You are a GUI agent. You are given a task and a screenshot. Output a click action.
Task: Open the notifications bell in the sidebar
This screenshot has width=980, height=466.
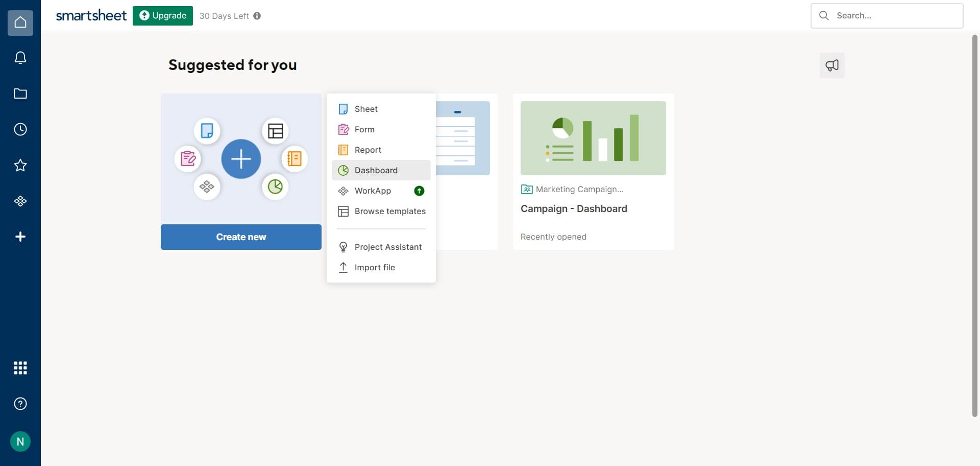tap(20, 57)
